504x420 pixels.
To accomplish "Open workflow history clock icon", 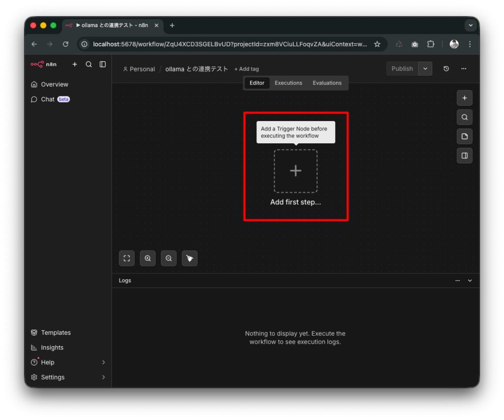I will pyautogui.click(x=446, y=69).
